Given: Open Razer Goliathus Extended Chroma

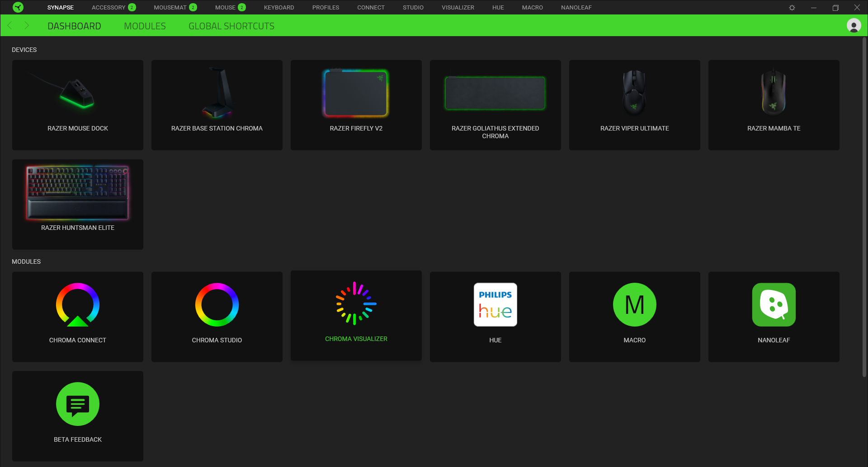Looking at the screenshot, I should 495,105.
